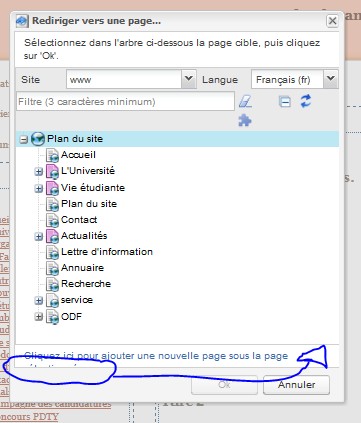Click the Recherche page icon
The height and width of the screenshot is (423, 361).
(52, 284)
